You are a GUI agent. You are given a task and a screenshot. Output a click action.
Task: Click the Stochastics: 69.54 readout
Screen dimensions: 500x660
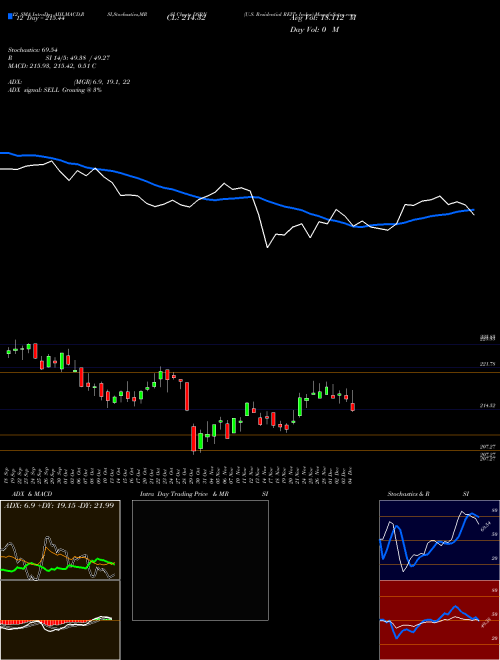pyautogui.click(x=32, y=51)
